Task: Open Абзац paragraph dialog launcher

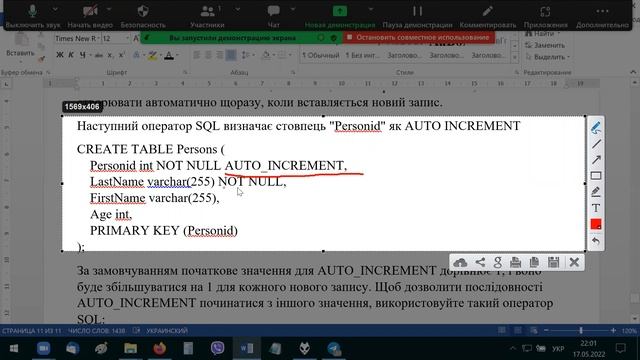Action: pyautogui.click(x=293, y=72)
